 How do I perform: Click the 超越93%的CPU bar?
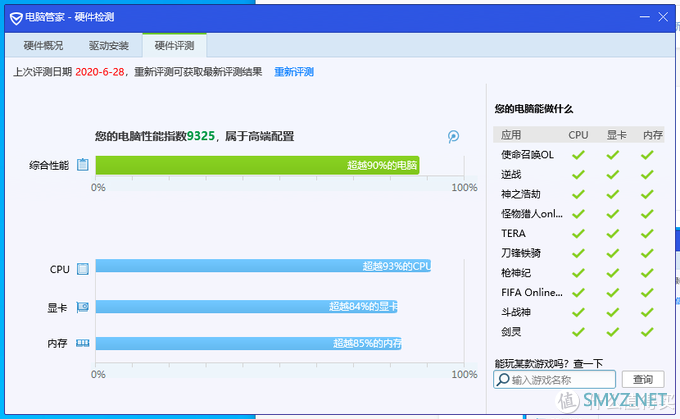263,266
